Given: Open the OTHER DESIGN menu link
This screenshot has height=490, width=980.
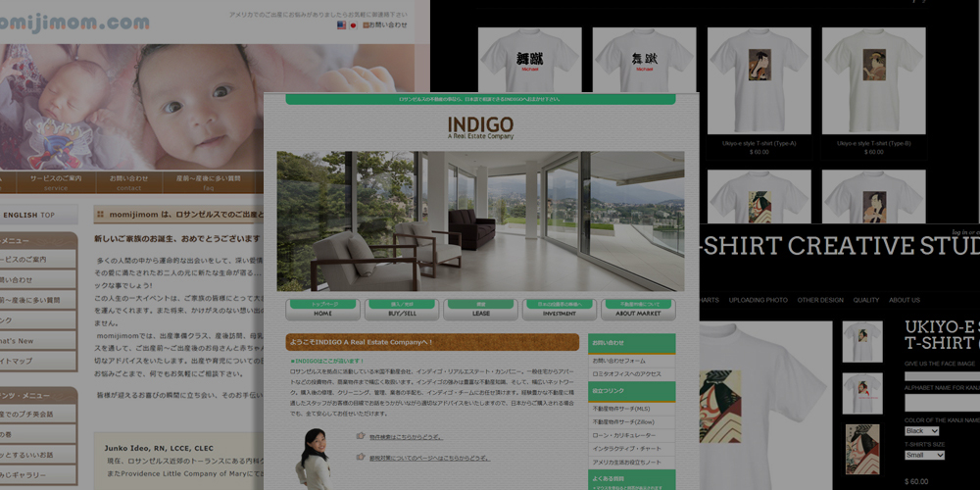Looking at the screenshot, I should click(820, 300).
